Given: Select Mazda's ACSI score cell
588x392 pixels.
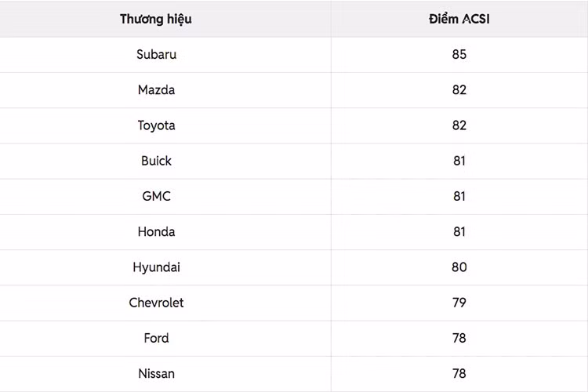Looking at the screenshot, I should pyautogui.click(x=459, y=90).
